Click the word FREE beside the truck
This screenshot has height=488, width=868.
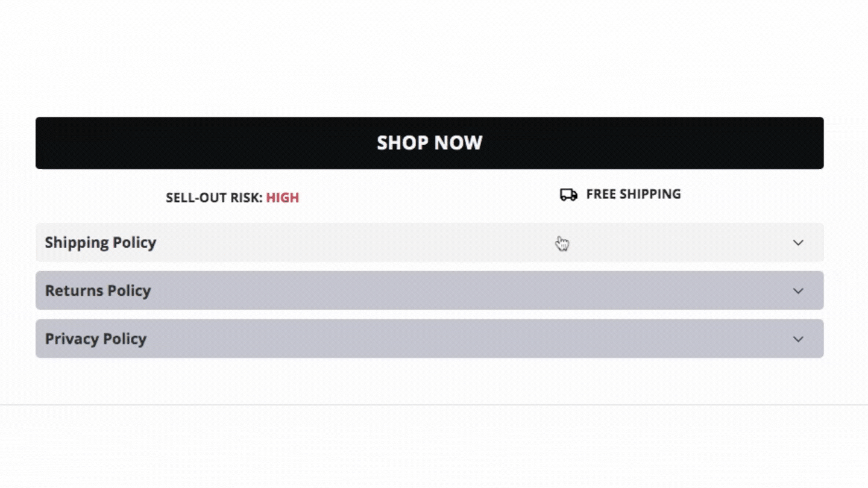(600, 194)
